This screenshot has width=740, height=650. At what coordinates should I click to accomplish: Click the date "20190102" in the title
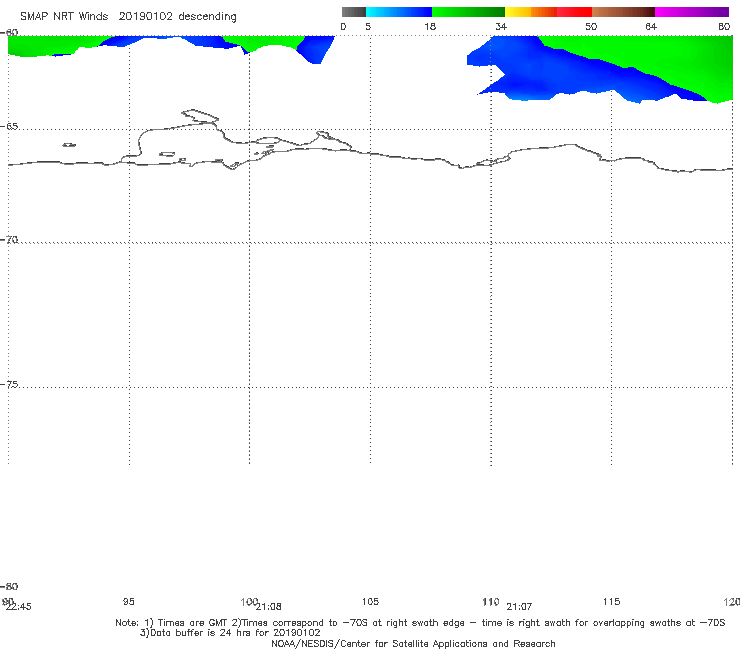point(145,16)
